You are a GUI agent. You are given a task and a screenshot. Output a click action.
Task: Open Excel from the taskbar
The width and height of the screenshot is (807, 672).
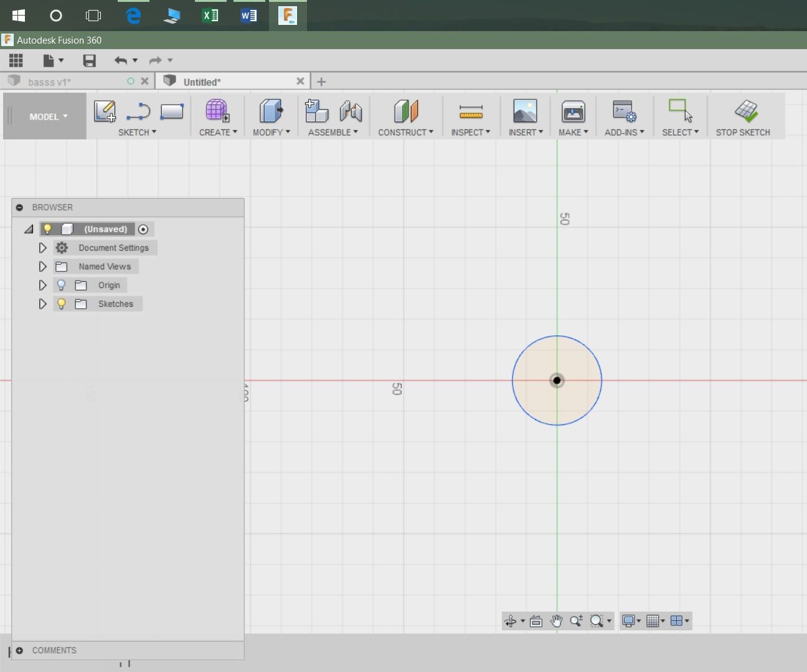coord(210,16)
